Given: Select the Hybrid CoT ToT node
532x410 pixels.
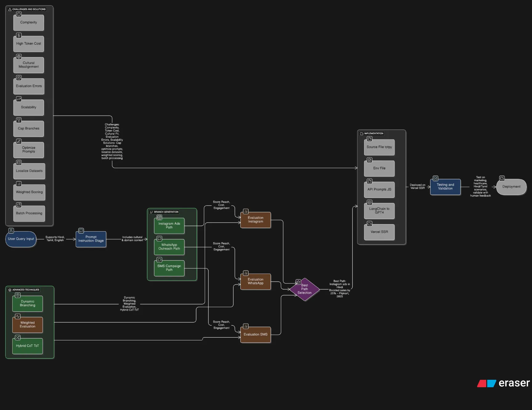Looking at the screenshot, I should pyautogui.click(x=28, y=346).
